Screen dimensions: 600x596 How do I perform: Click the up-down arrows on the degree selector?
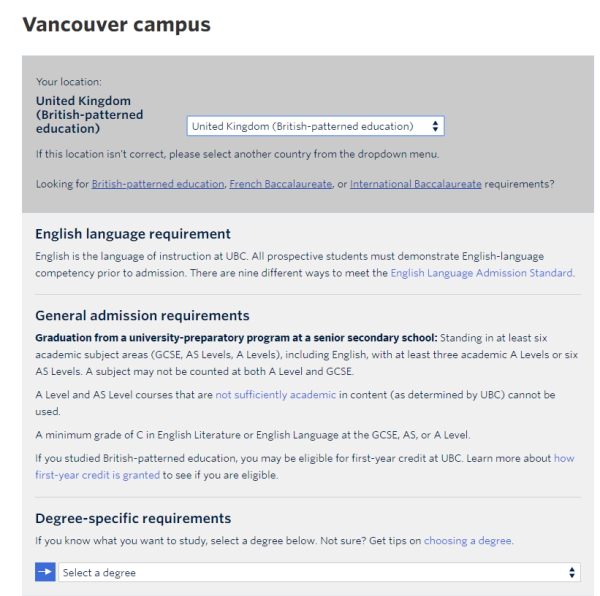click(572, 572)
